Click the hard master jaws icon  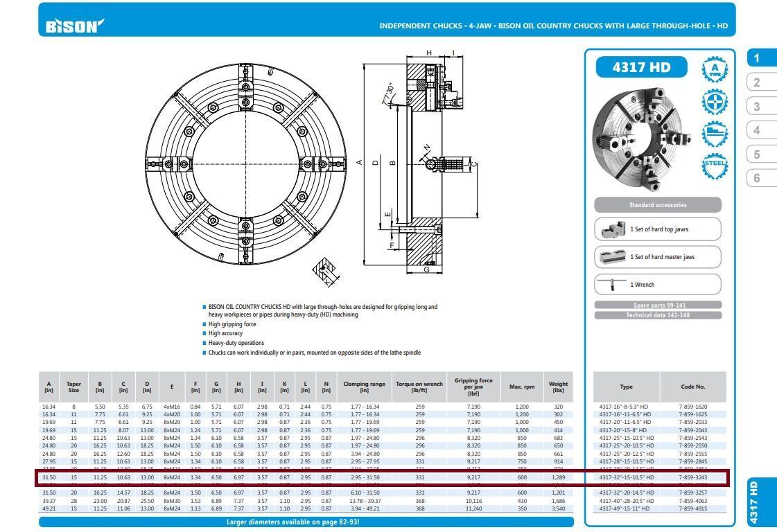coord(613,256)
